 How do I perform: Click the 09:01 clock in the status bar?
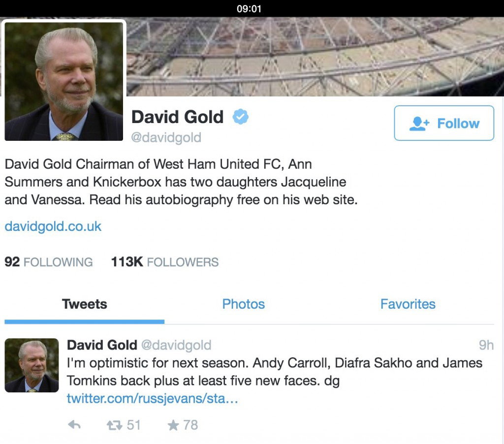(x=249, y=9)
